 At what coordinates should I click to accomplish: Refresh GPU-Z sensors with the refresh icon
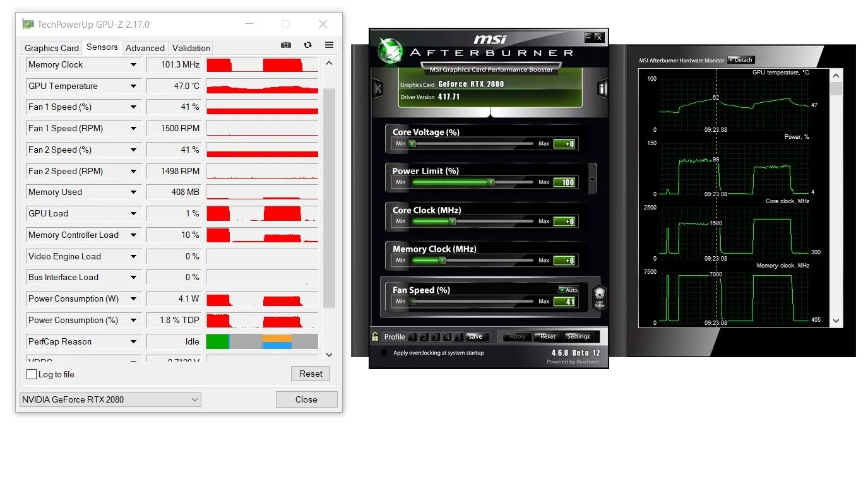click(307, 45)
